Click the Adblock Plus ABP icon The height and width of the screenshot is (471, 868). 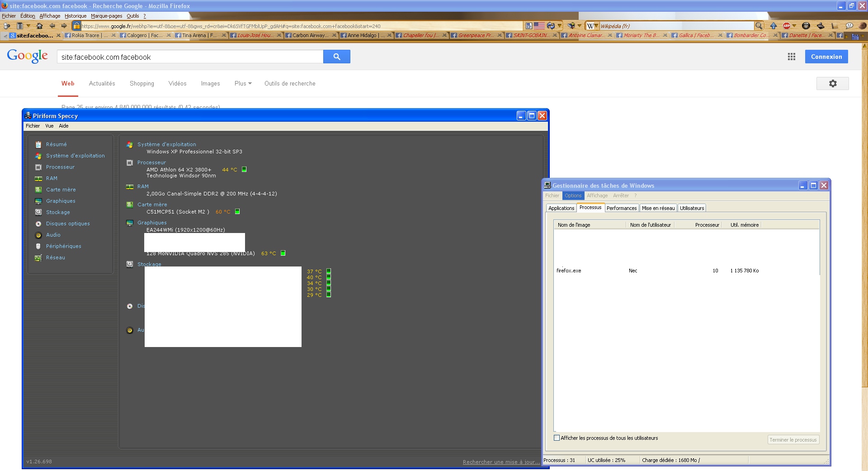click(x=787, y=26)
